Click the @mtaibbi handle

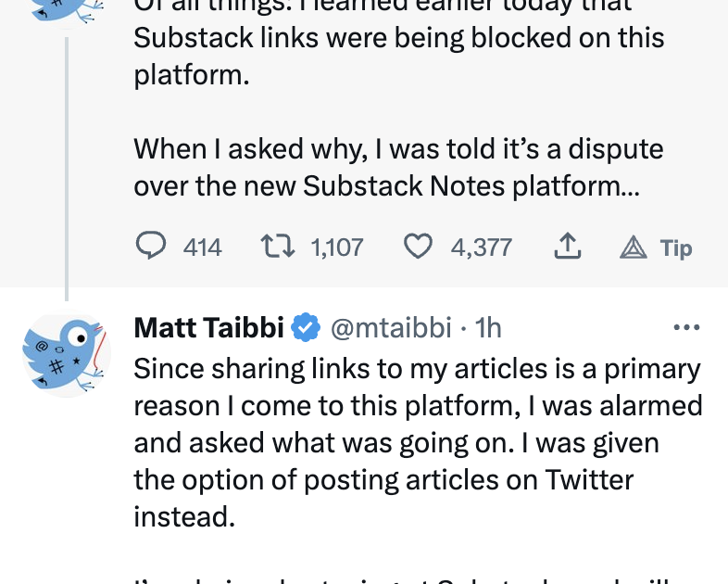pyautogui.click(x=391, y=327)
